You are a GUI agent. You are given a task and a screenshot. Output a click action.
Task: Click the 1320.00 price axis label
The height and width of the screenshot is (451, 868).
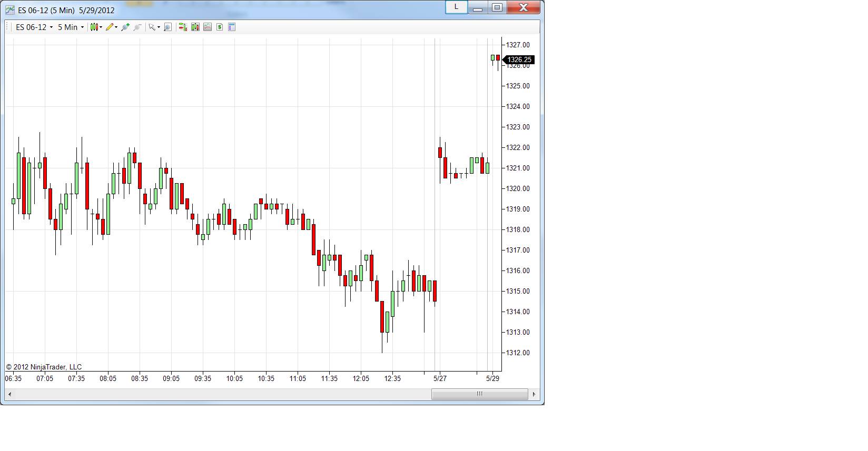coord(518,189)
